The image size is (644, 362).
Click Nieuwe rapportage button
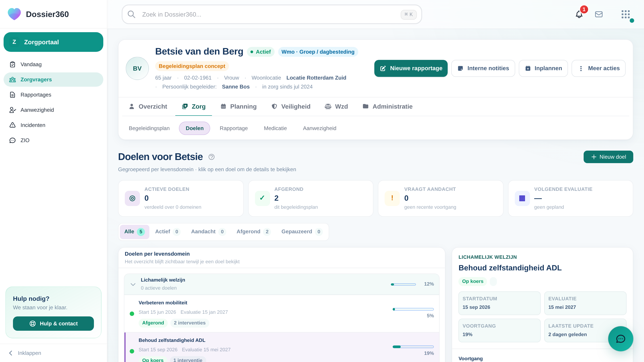tap(411, 68)
